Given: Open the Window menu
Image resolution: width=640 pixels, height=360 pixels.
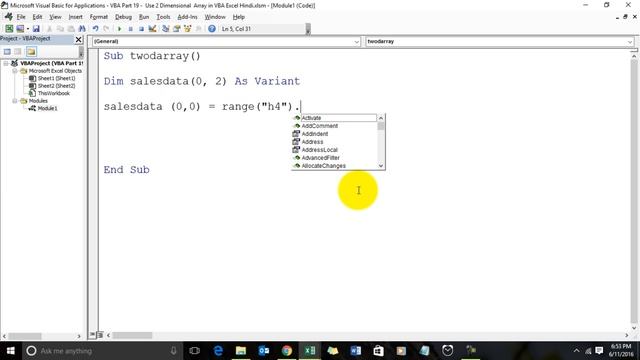Looking at the screenshot, I should (x=215, y=17).
